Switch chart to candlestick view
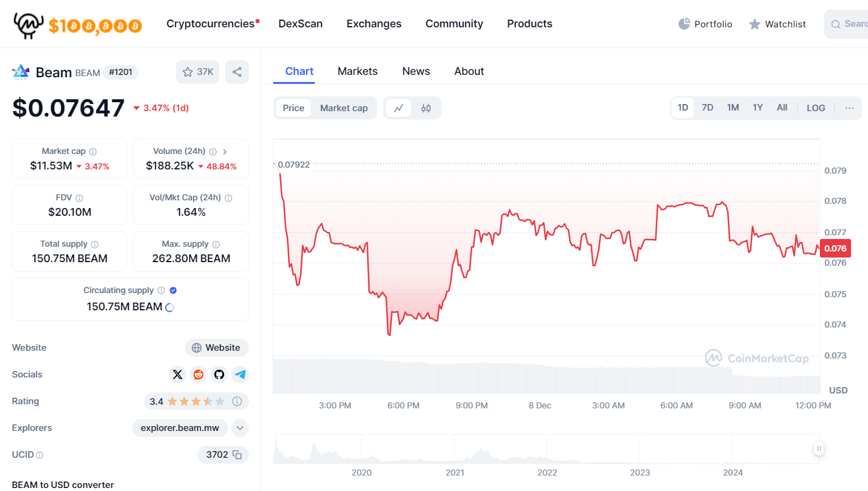 coord(426,108)
